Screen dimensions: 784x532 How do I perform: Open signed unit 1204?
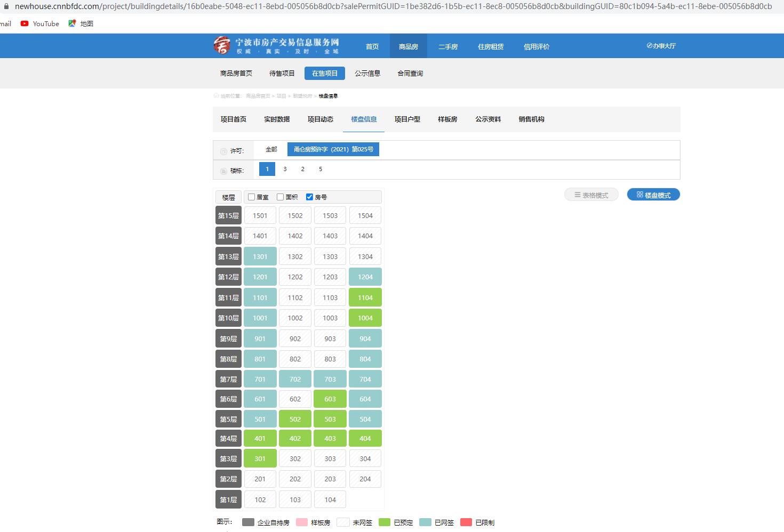(x=365, y=277)
